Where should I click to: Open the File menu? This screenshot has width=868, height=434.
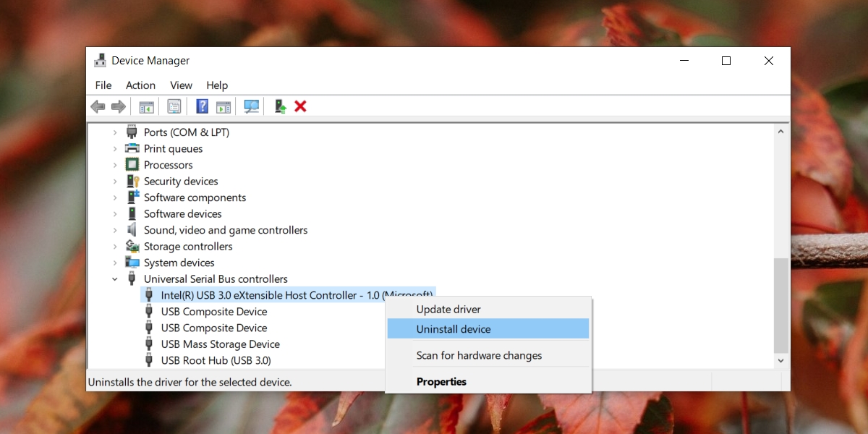point(103,85)
